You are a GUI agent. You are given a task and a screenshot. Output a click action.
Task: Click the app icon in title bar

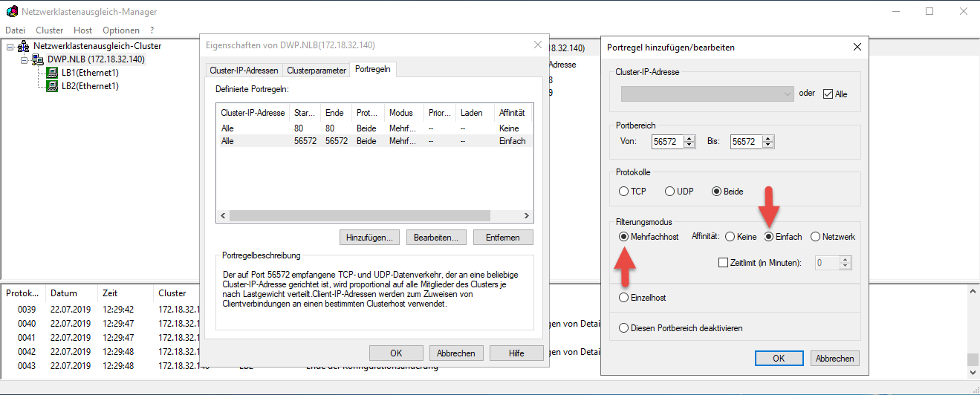coord(11,12)
